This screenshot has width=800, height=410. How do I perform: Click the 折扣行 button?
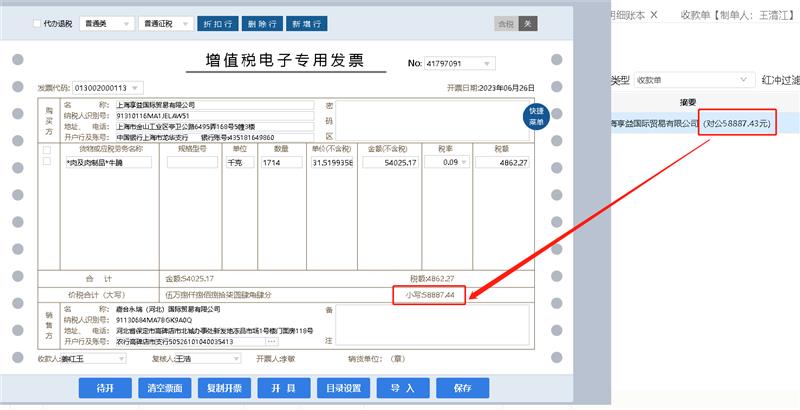click(219, 23)
